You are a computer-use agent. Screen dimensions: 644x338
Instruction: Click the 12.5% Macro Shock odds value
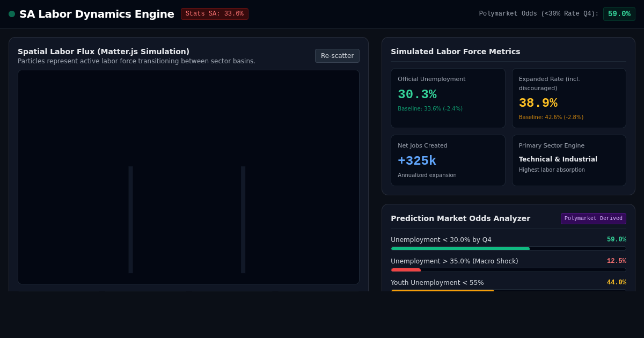click(617, 261)
